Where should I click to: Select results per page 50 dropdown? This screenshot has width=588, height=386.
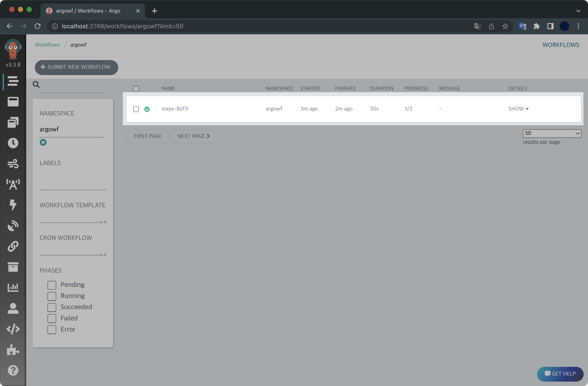[x=552, y=133]
